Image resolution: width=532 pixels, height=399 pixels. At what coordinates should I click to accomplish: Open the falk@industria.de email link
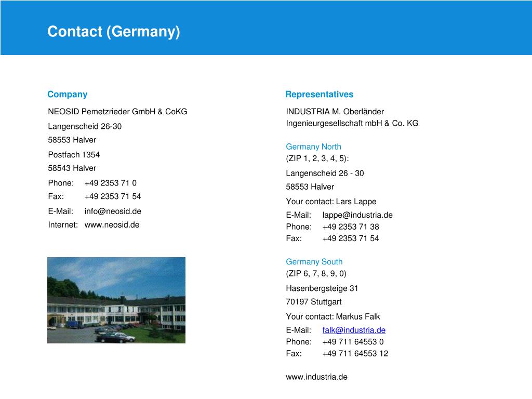point(354,330)
